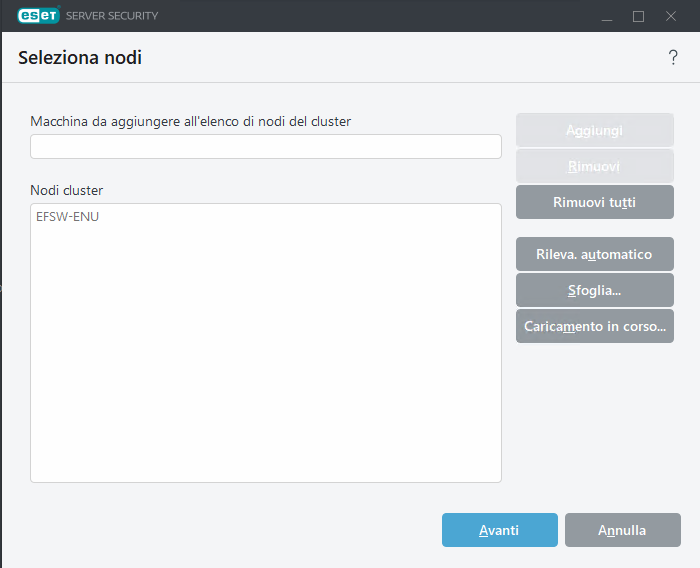The image size is (700, 568).
Task: Close the ESET Server Security window
Action: tap(671, 16)
